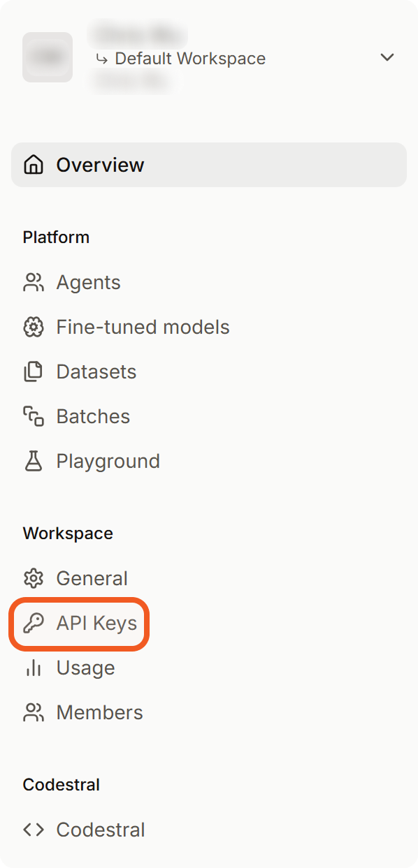Go to Fine-tuned models

(x=143, y=327)
